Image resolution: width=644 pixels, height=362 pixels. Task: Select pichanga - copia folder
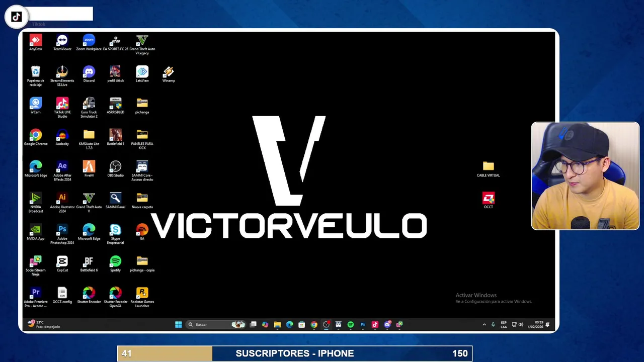142,264
